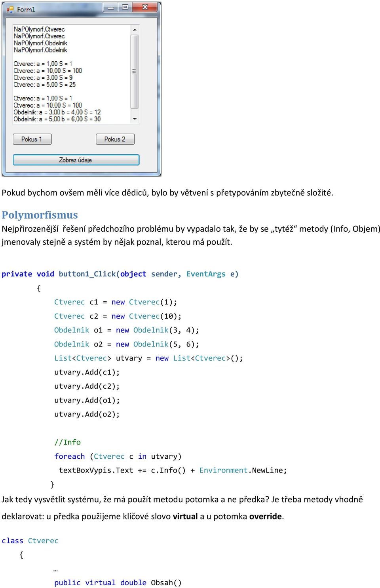380x588 pixels.
Task: Click the textbox scrollbar down arrow
Action: [135, 119]
